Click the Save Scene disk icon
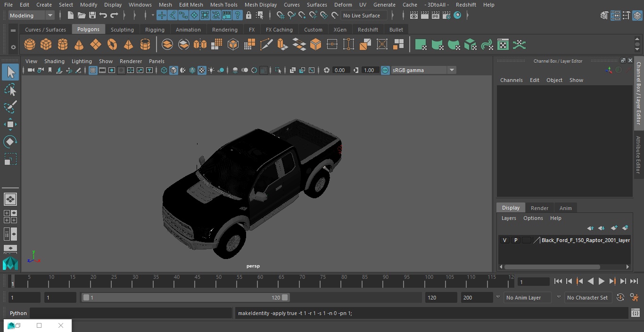This screenshot has height=332, width=644. [x=92, y=16]
